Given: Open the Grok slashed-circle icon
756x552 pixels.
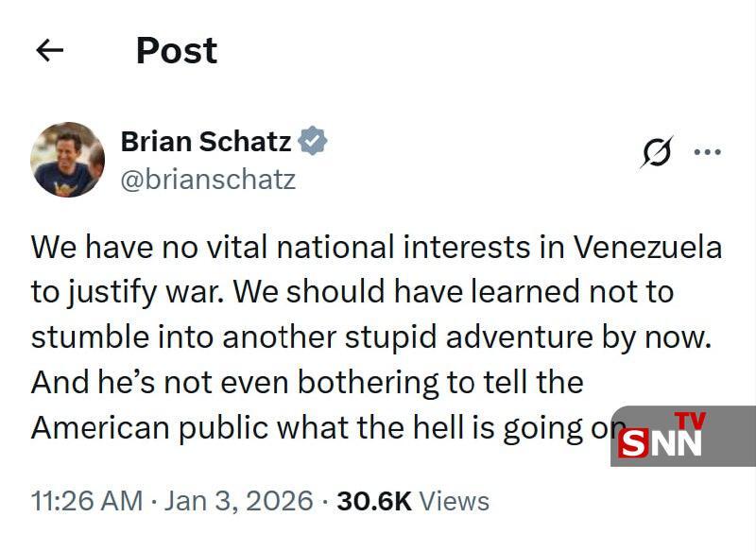Looking at the screenshot, I should [x=656, y=152].
